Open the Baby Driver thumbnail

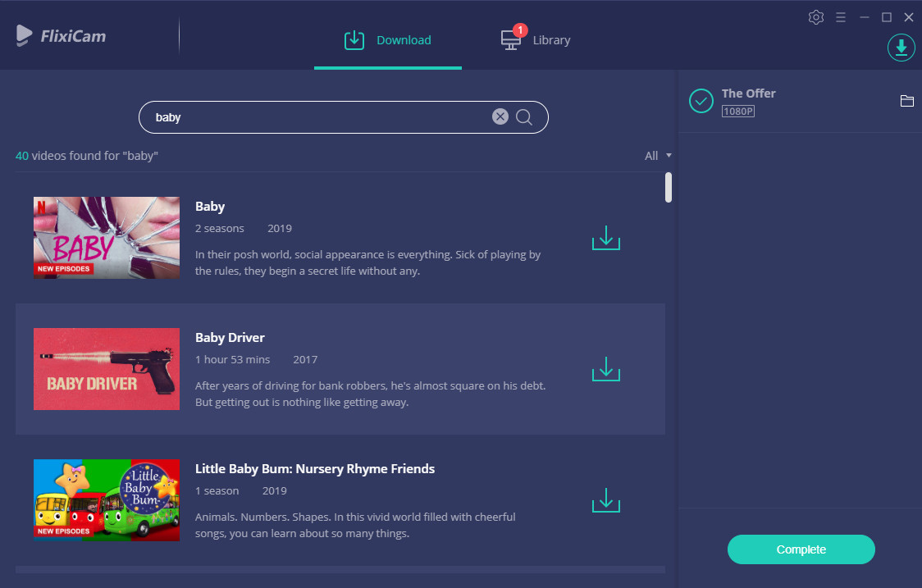[107, 369]
